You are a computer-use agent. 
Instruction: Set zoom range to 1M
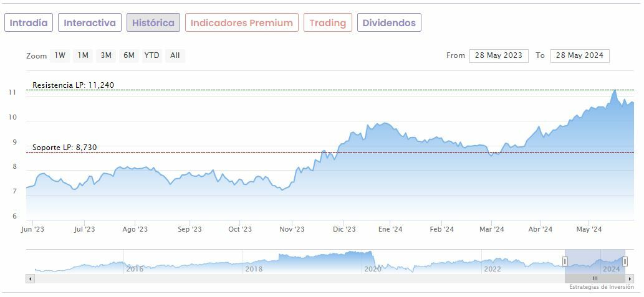pyautogui.click(x=83, y=55)
